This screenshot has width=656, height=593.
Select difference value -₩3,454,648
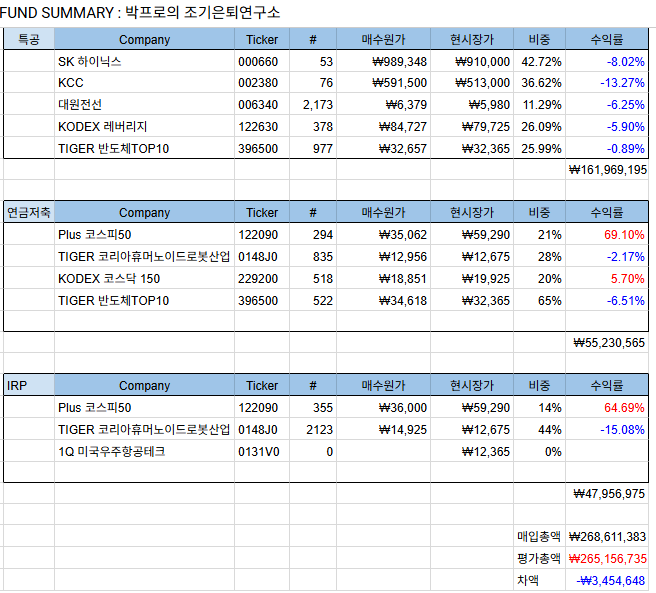click(607, 580)
